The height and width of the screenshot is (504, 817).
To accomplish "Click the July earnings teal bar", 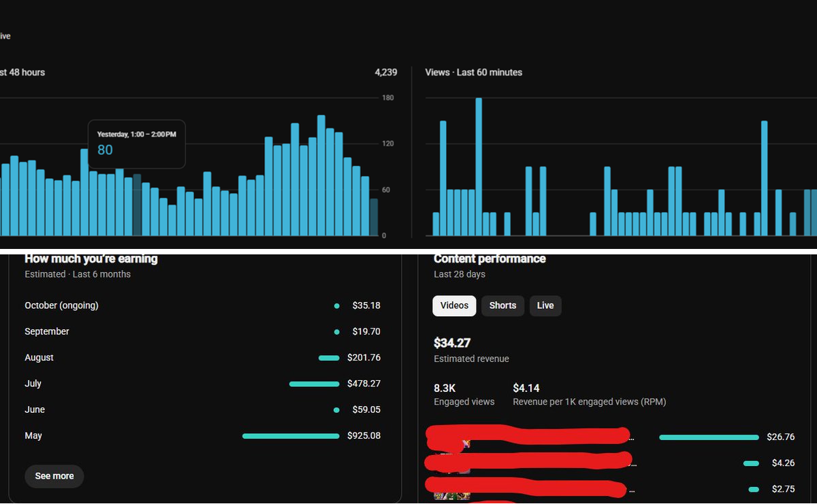I will 314,384.
